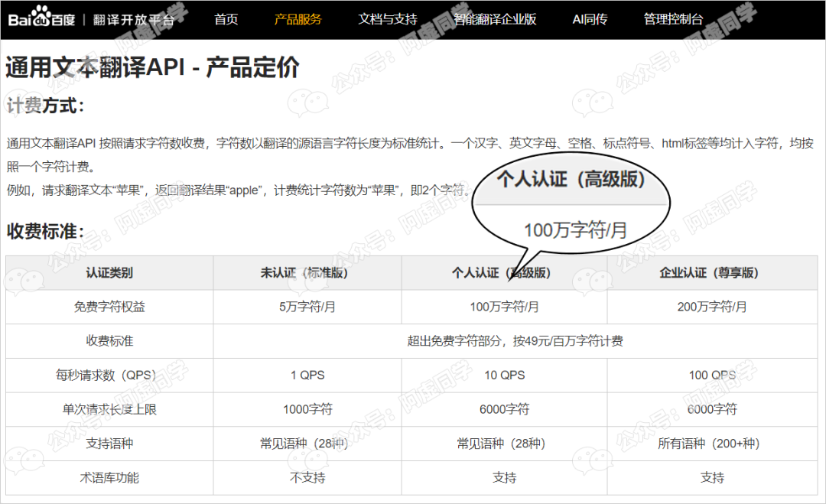Go to the 首页 navigation item
This screenshot has height=504, width=826.
tap(226, 19)
